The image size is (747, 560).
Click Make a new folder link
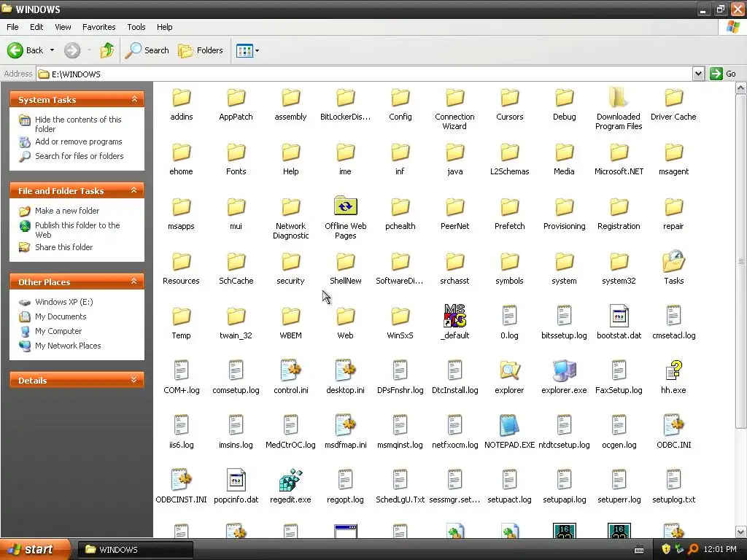pos(66,211)
